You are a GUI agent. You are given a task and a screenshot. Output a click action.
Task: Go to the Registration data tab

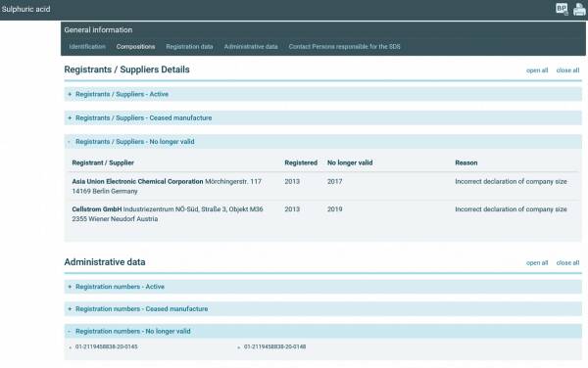189,46
